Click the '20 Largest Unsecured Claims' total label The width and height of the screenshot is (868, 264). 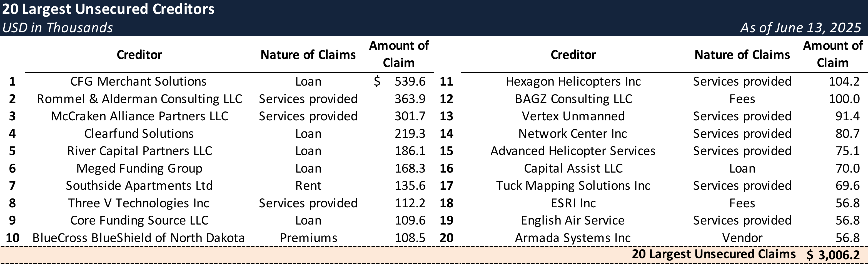coord(713,254)
